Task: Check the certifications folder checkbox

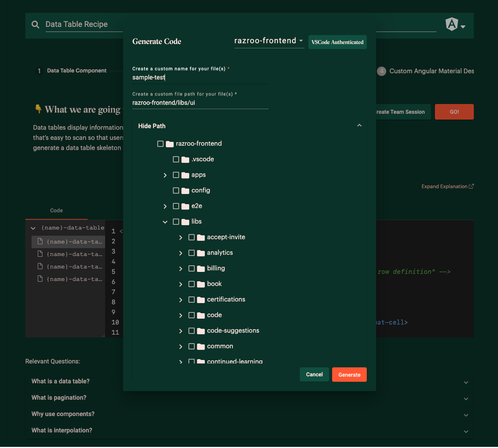Action: point(192,300)
